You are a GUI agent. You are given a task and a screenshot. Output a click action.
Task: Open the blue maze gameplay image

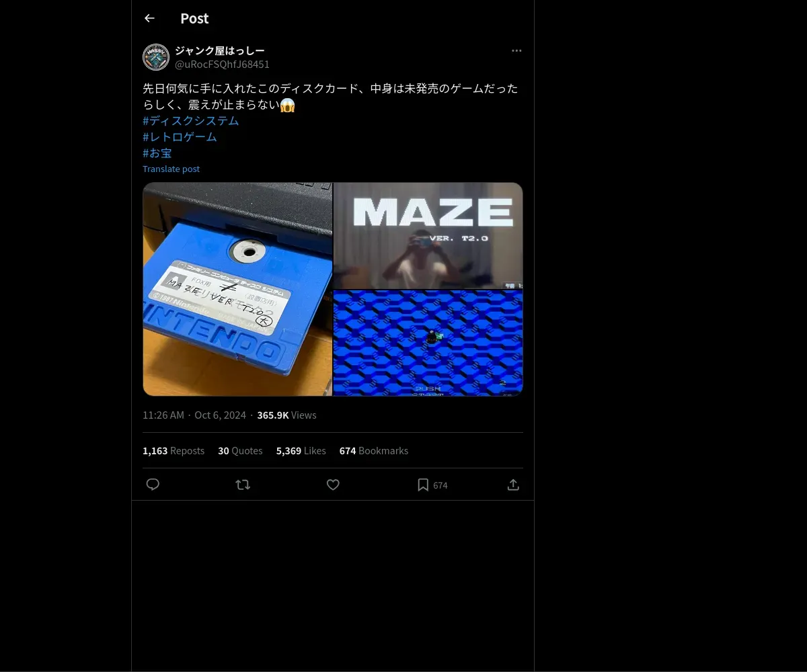click(428, 343)
